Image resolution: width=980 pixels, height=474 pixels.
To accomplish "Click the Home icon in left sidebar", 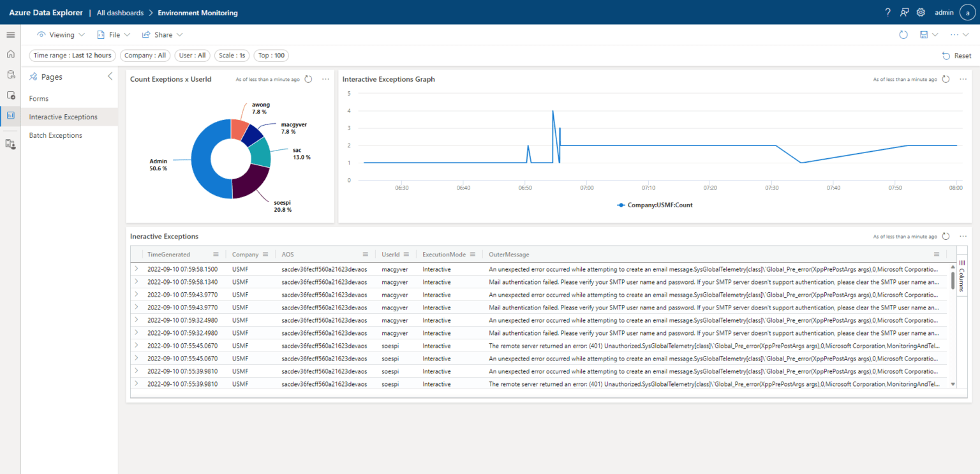I will pyautogui.click(x=10, y=54).
